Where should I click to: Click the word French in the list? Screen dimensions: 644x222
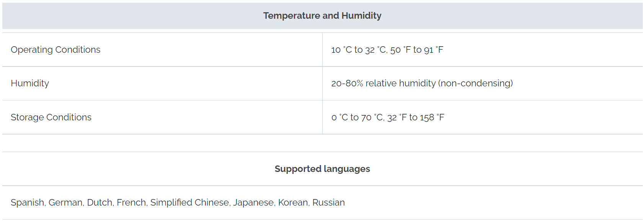(x=131, y=203)
